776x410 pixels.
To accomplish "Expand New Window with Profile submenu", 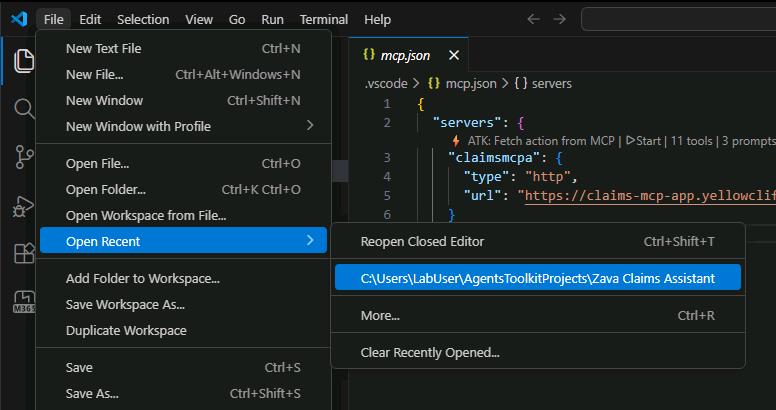I will (183, 126).
